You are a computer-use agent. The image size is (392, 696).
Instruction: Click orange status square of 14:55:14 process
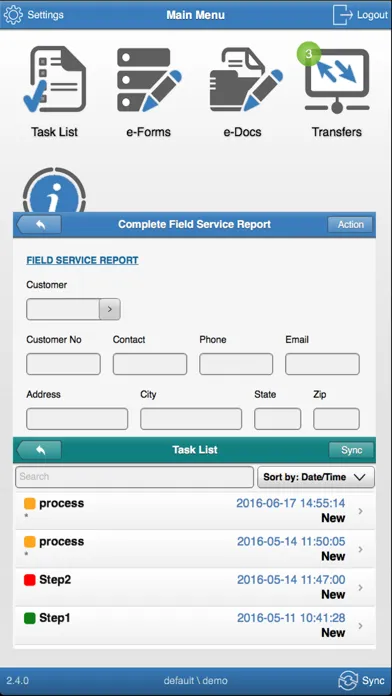click(x=30, y=503)
